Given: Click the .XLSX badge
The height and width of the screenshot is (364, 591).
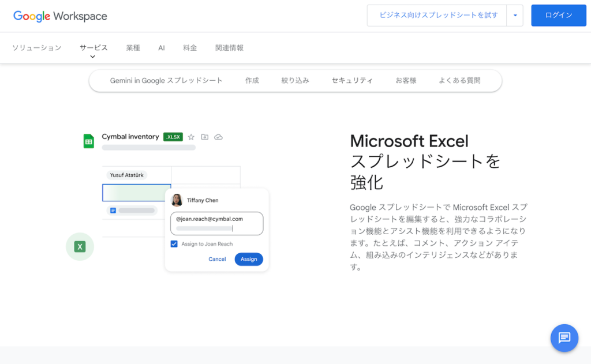Looking at the screenshot, I should point(173,137).
